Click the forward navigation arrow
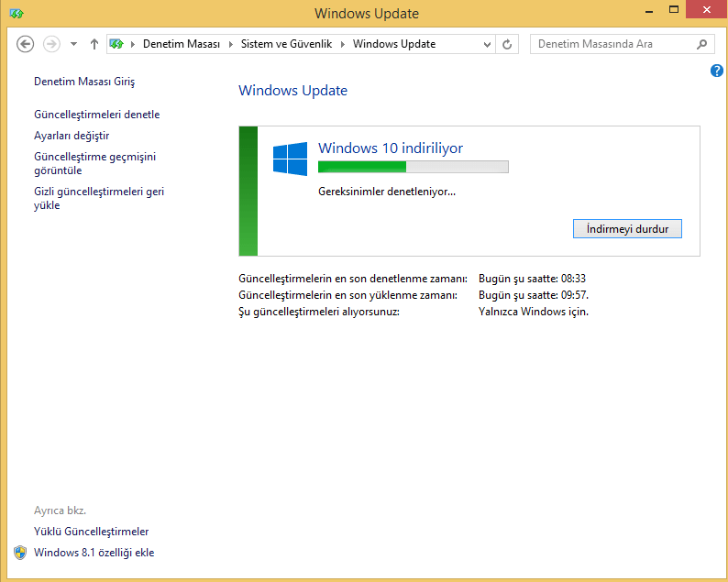The height and width of the screenshot is (582, 728). click(x=51, y=44)
